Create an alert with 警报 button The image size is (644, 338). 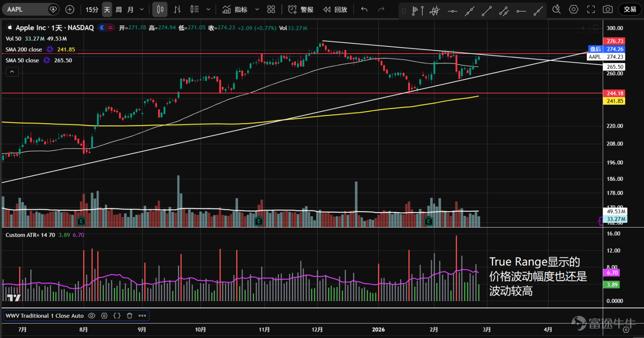pyautogui.click(x=301, y=9)
